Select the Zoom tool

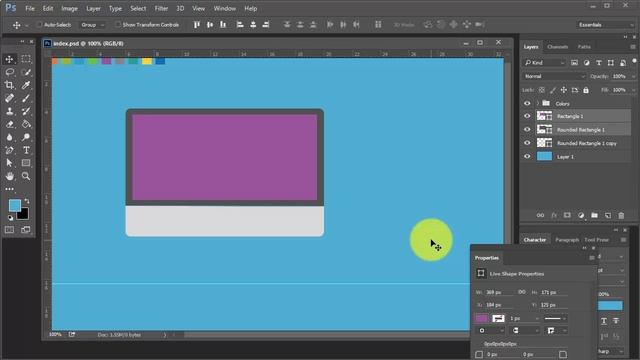coord(26,176)
